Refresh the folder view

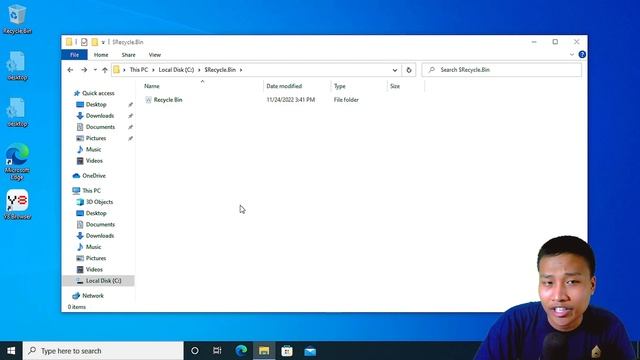pos(409,70)
